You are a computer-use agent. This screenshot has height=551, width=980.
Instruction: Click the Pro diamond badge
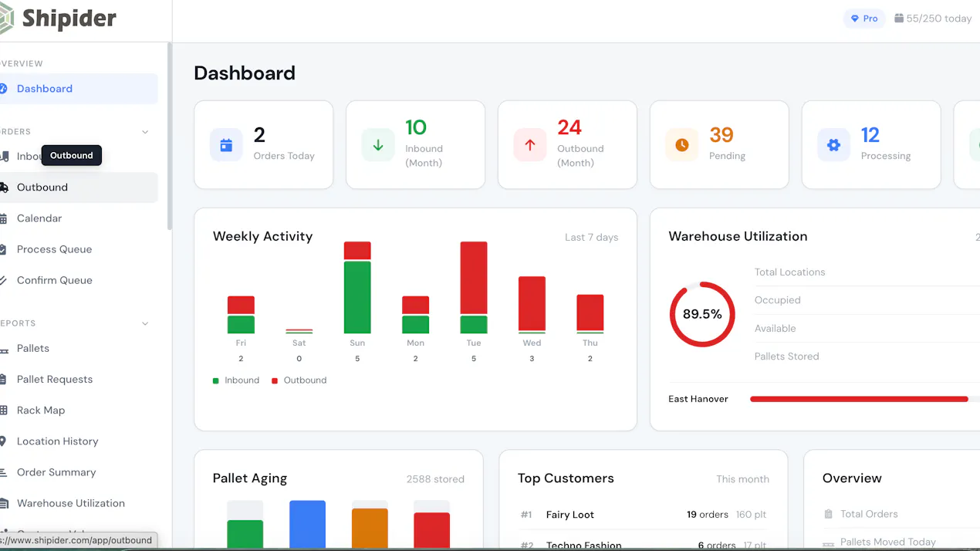[864, 19]
